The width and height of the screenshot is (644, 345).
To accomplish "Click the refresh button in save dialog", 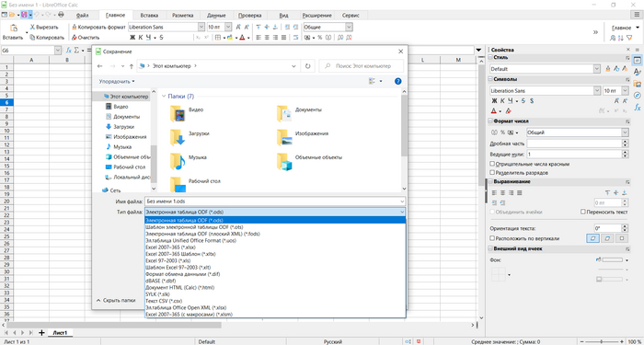I will (308, 65).
